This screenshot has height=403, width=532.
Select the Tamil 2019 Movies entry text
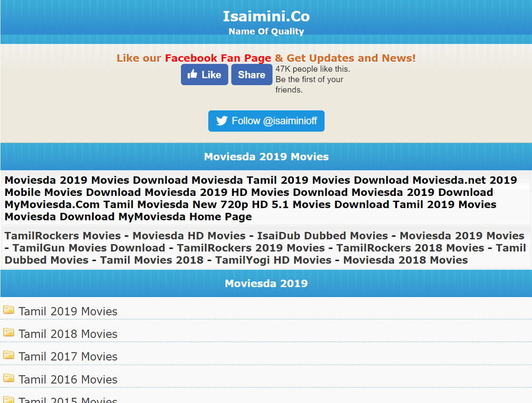(68, 311)
